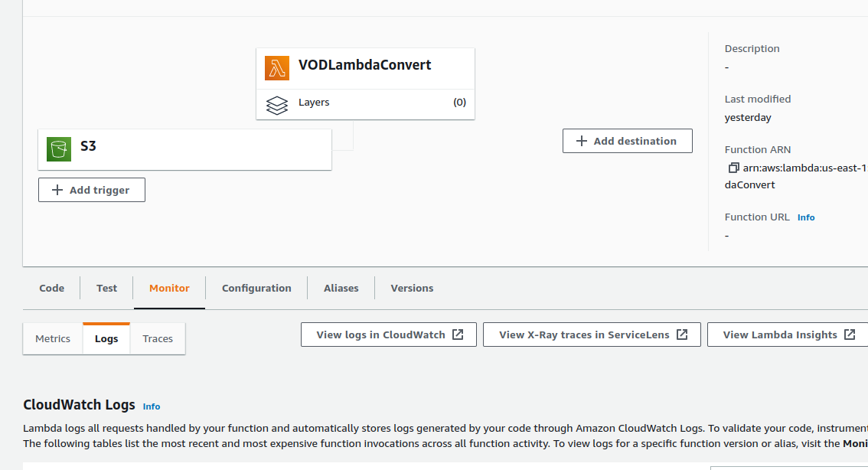Switch to the Code tab
Image resolution: width=868 pixels, height=470 pixels.
pyautogui.click(x=52, y=289)
